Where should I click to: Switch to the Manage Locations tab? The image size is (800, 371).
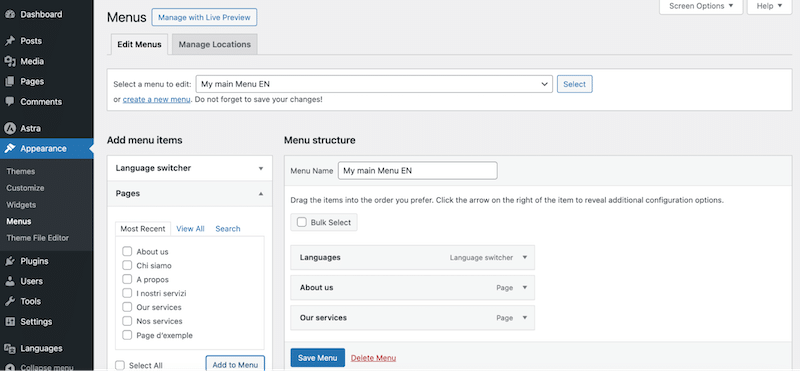click(215, 44)
